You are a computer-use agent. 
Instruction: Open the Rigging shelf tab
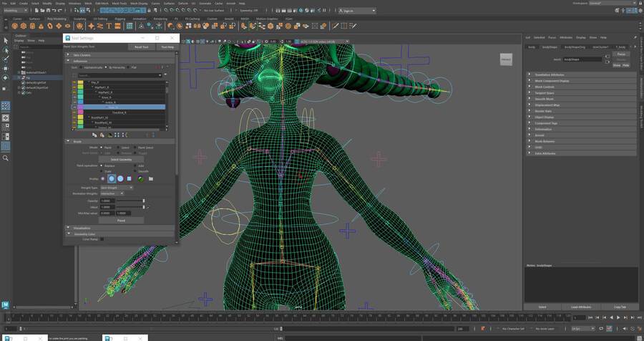(x=118, y=18)
